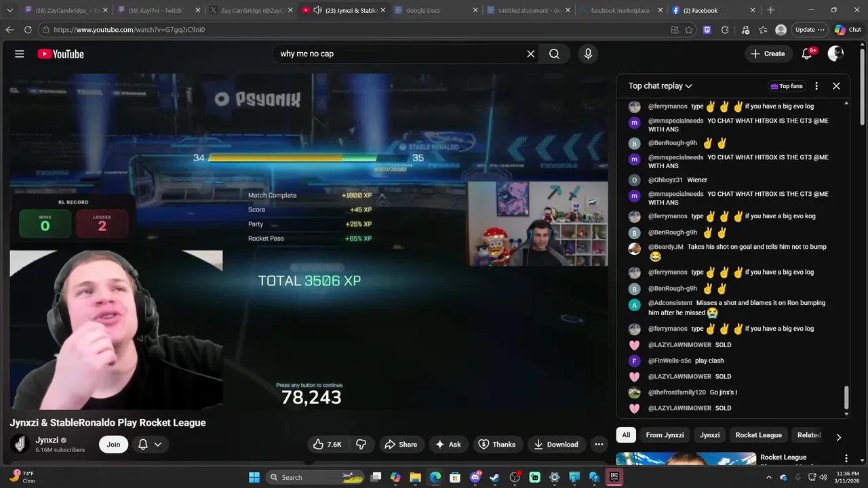Open the YouTube account avatar menu

[835, 54]
